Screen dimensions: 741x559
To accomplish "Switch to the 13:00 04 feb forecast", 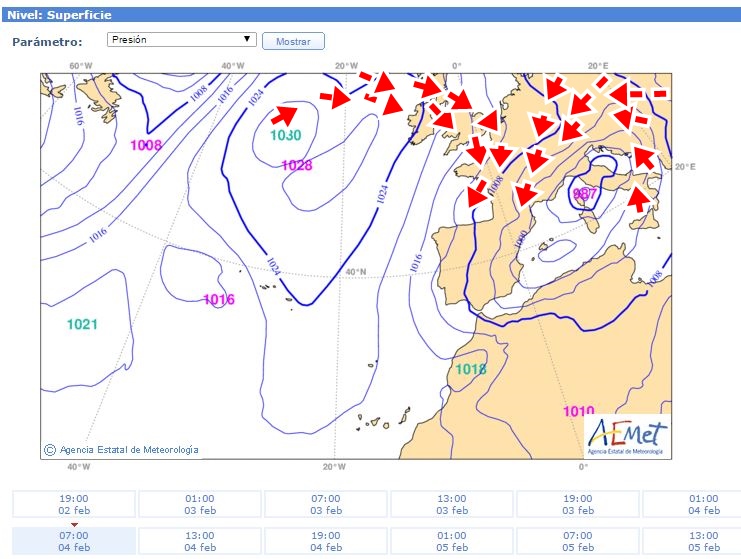I will 200,542.
